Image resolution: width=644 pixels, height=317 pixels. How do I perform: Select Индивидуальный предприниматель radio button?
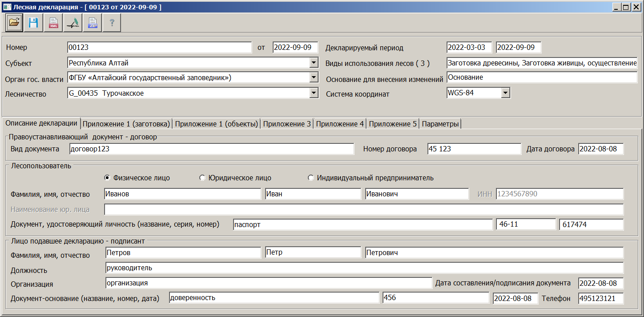[311, 178]
